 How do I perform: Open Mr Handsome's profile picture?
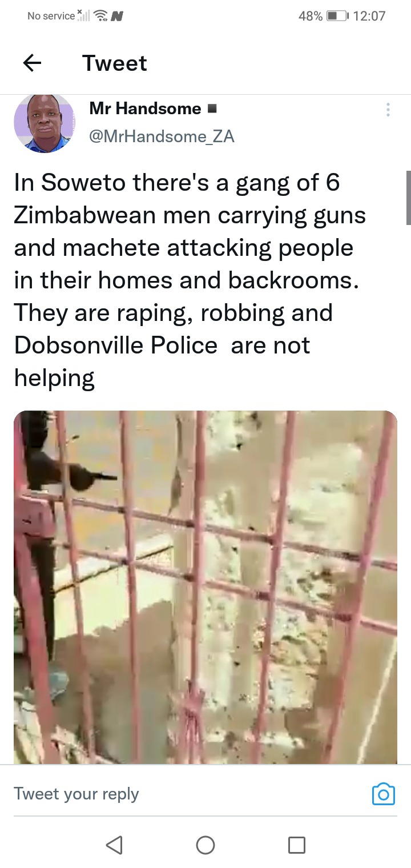click(44, 123)
